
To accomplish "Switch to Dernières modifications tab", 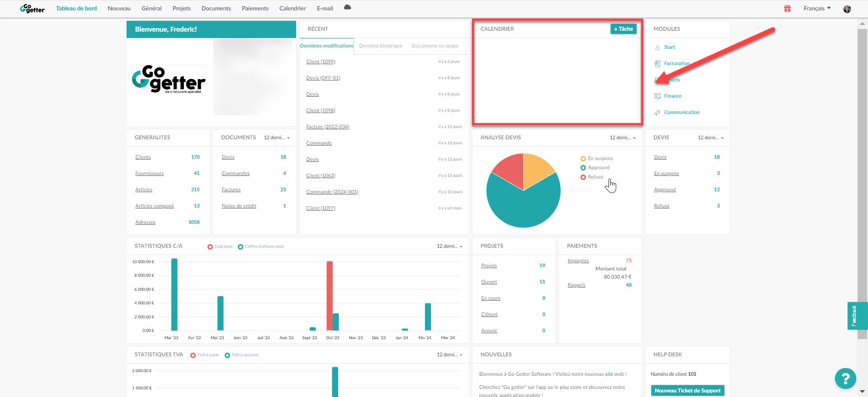I will pyautogui.click(x=326, y=46).
